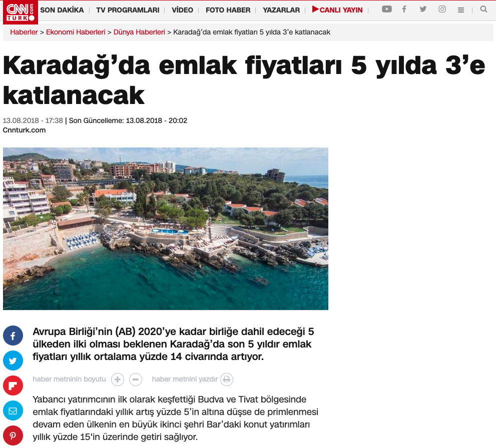Click the bold article summary paragraph

(173, 344)
